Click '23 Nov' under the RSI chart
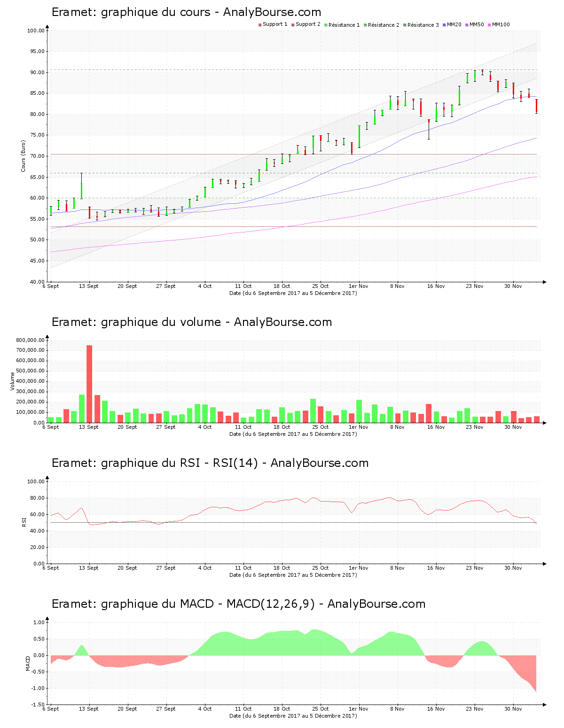This screenshot has width=564, height=728. pyautogui.click(x=475, y=568)
